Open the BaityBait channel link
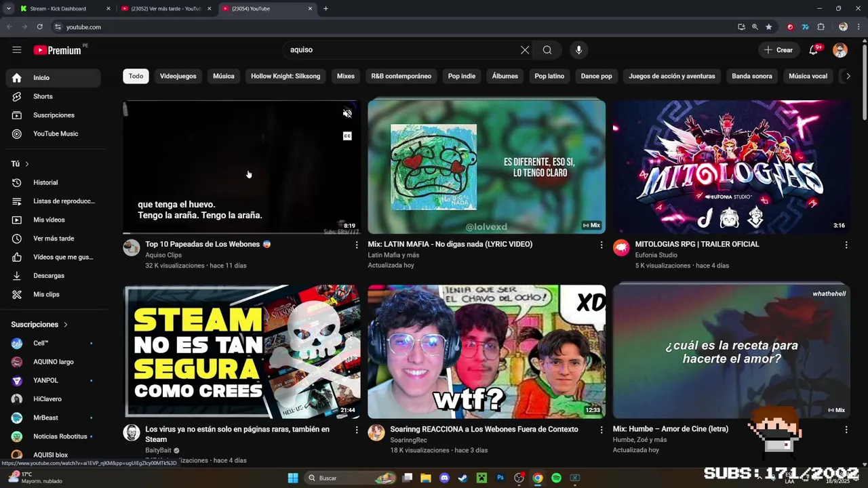Screen dimensions: 868x488 (159, 451)
